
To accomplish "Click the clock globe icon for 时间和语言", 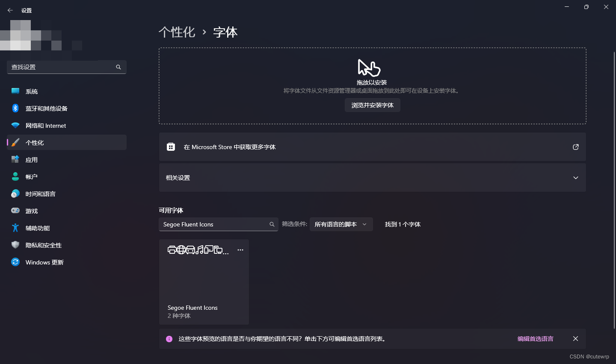I will pos(15,194).
